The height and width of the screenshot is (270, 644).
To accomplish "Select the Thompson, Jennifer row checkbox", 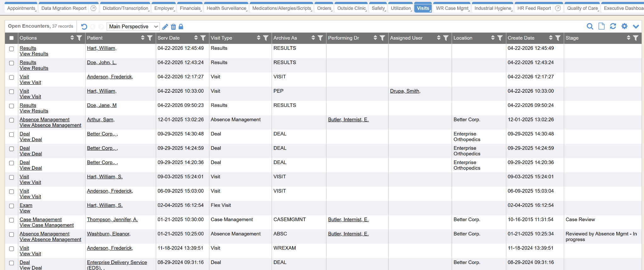I will tap(12, 220).
